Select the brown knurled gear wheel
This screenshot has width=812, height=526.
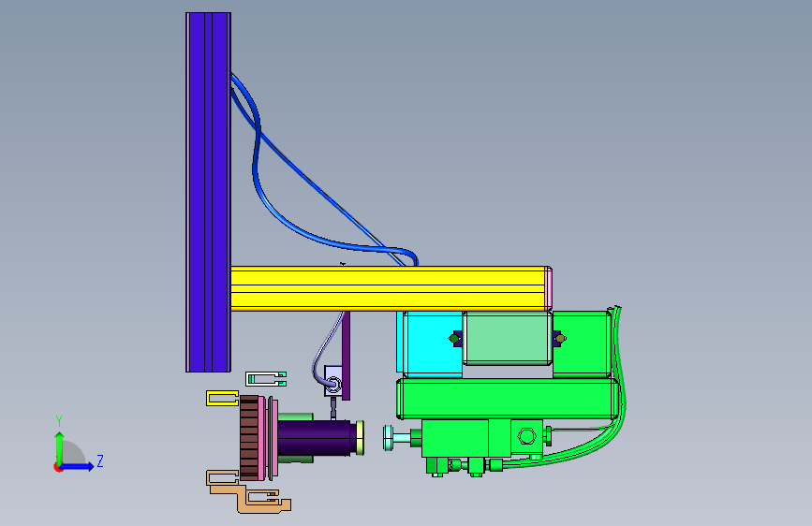coord(249,437)
